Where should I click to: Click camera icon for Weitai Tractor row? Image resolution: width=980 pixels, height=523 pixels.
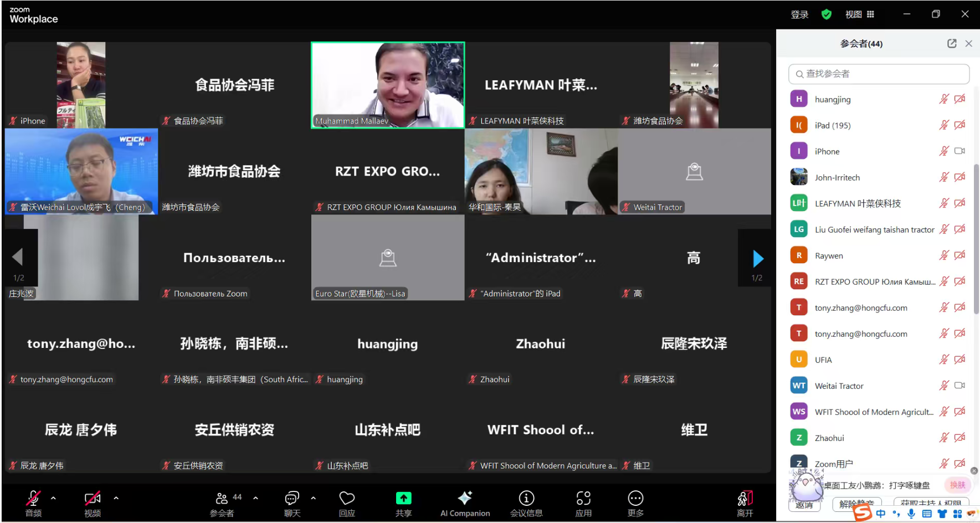[960, 385]
